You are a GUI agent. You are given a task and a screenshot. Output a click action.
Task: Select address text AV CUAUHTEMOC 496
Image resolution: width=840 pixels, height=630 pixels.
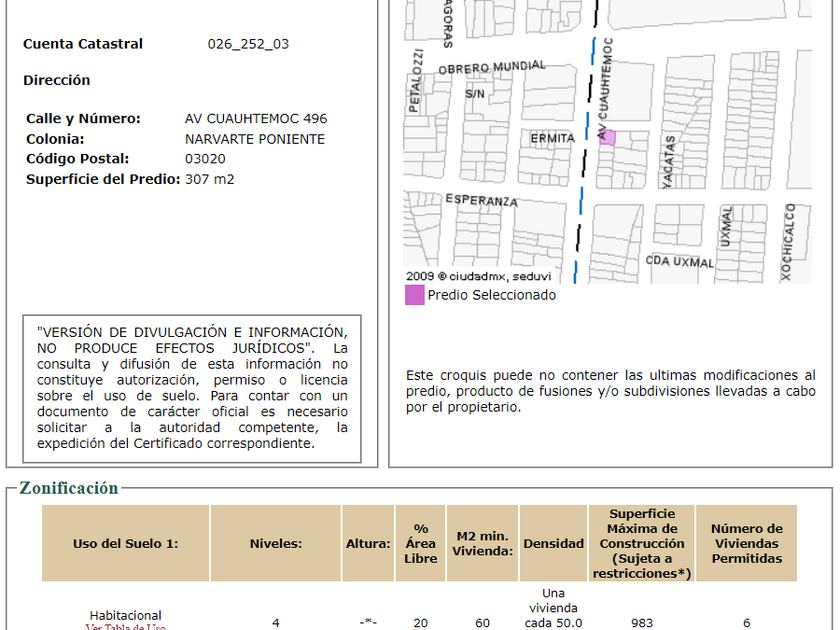tap(256, 118)
